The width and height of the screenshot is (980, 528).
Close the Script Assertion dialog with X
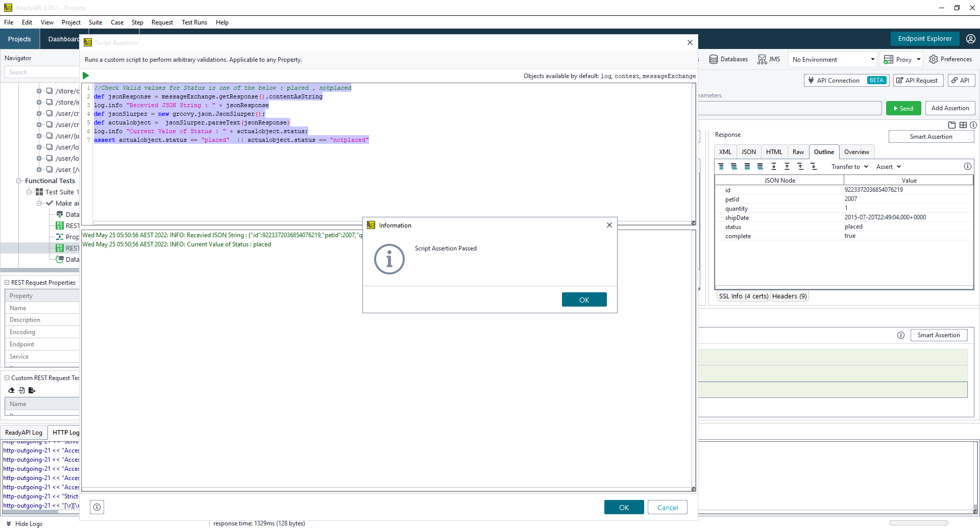point(690,42)
